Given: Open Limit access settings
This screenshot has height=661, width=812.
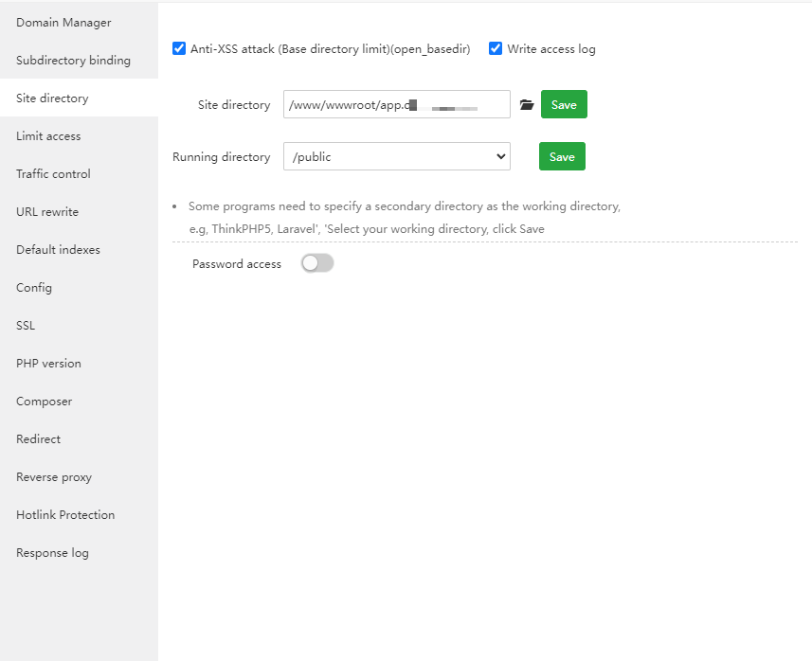Looking at the screenshot, I should (79, 135).
